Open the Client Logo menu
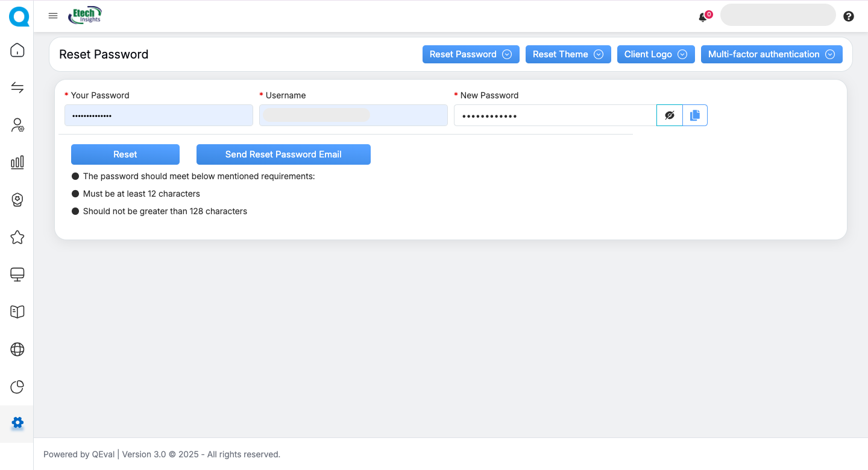Screen dimensions: 868x470 coord(655,54)
